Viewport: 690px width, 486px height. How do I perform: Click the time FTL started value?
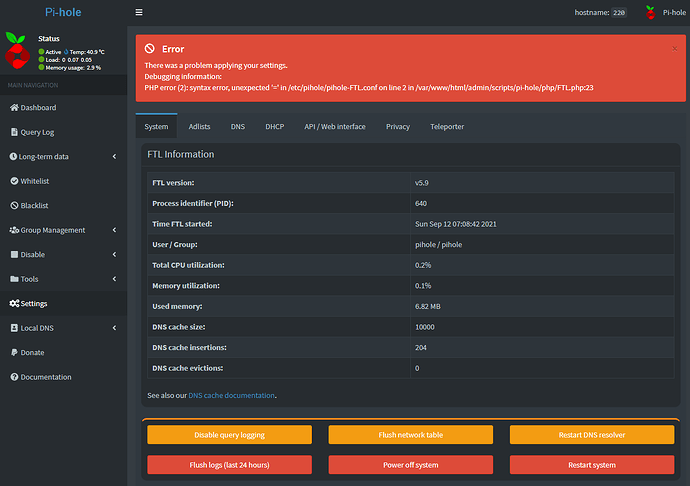pos(455,224)
